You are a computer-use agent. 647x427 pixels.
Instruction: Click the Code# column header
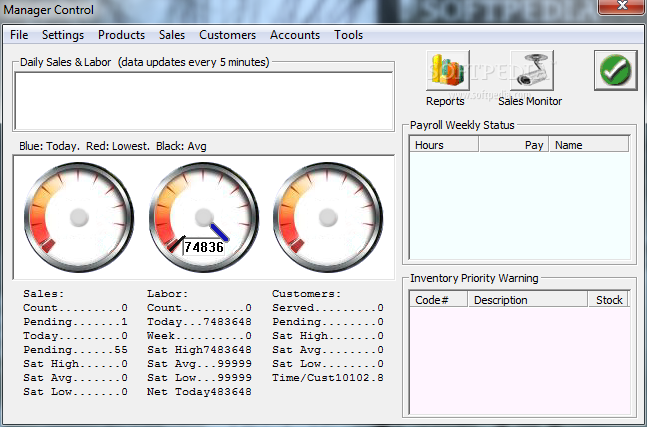(x=439, y=300)
